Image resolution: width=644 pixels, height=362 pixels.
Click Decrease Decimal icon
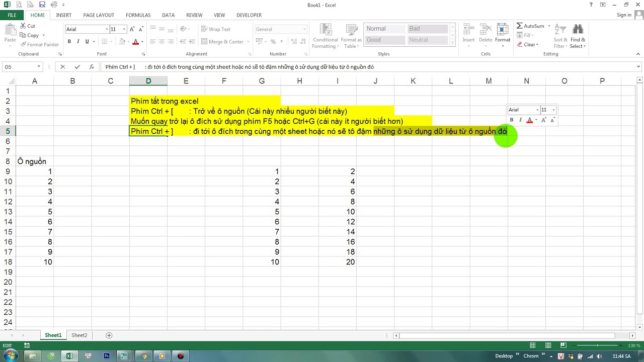coord(302,42)
